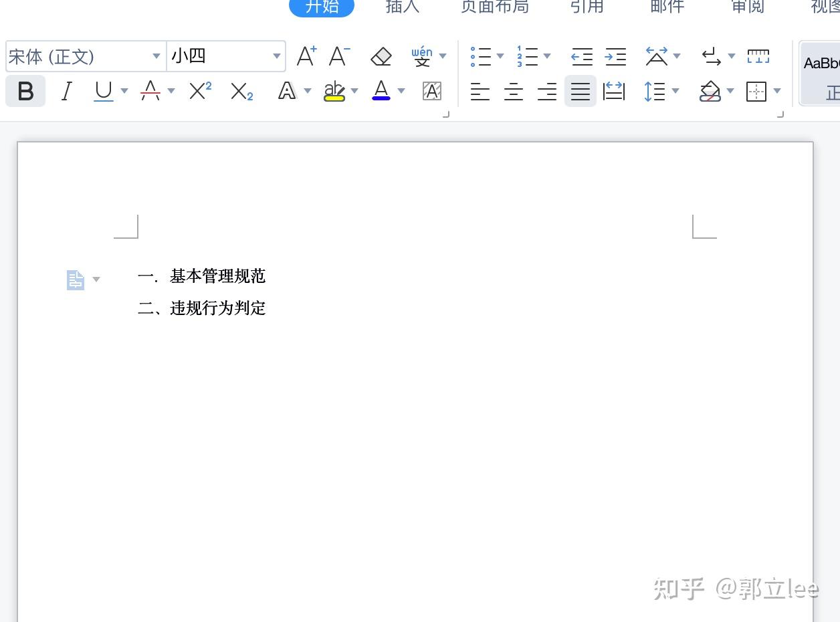Select the AaBb normal style preview

point(821,74)
